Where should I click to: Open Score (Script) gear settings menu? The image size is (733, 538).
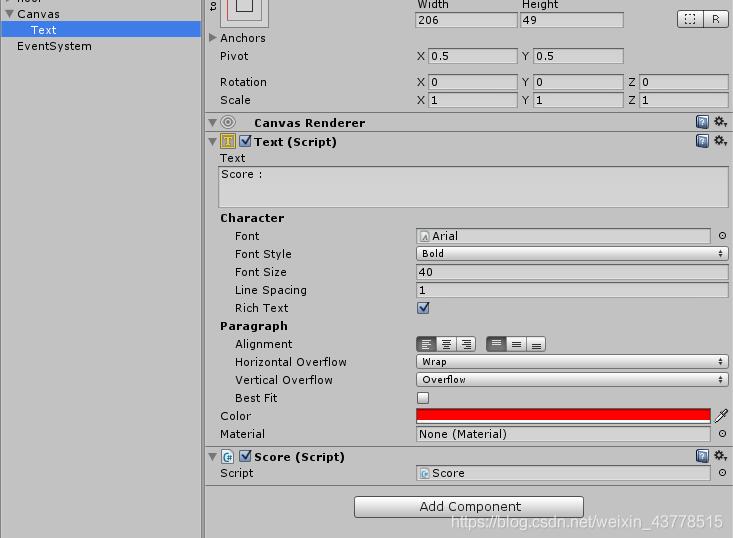[x=720, y=456]
